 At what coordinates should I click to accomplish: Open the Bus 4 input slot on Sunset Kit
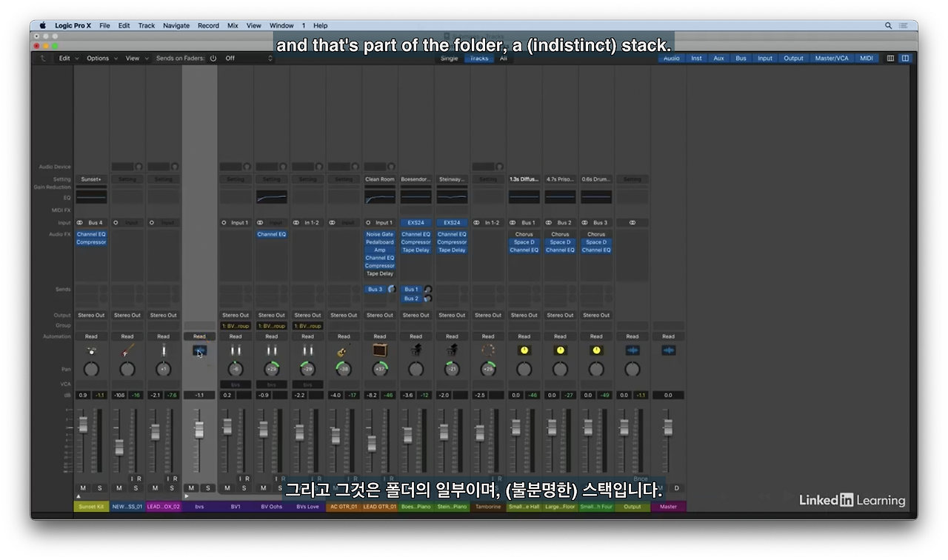[x=96, y=222]
